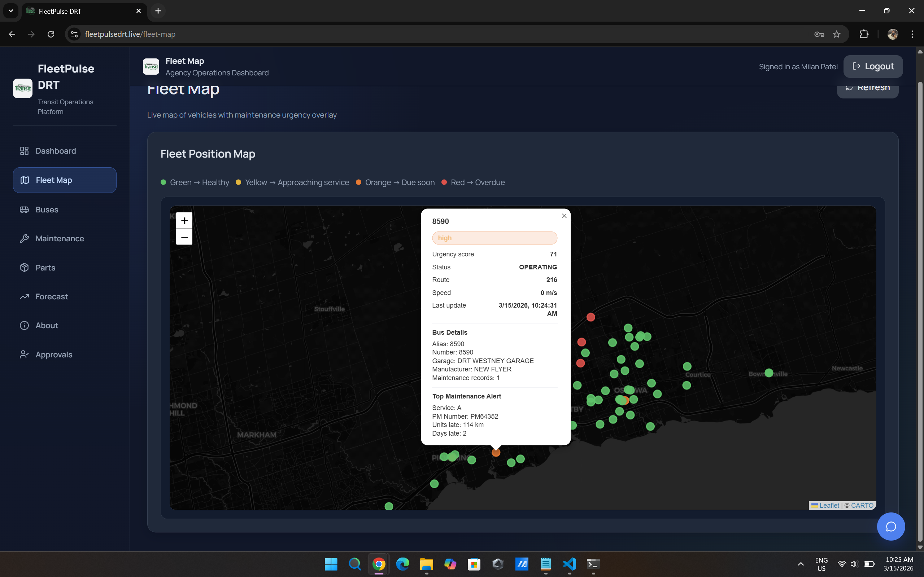Open the CARTO attribution link
Viewport: 924px width, 577px height.
coord(862,505)
